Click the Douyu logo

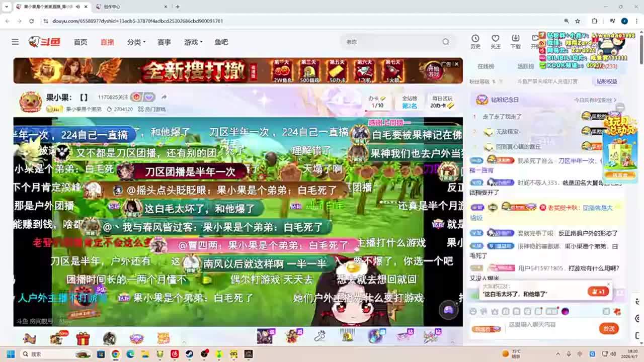click(x=44, y=42)
